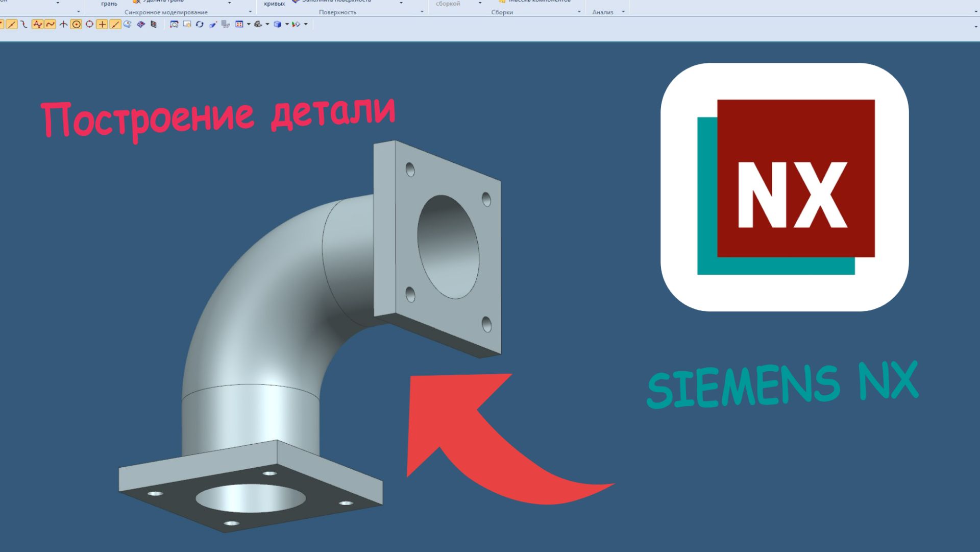Click the blue faceted surface snap icon

pos(141,24)
